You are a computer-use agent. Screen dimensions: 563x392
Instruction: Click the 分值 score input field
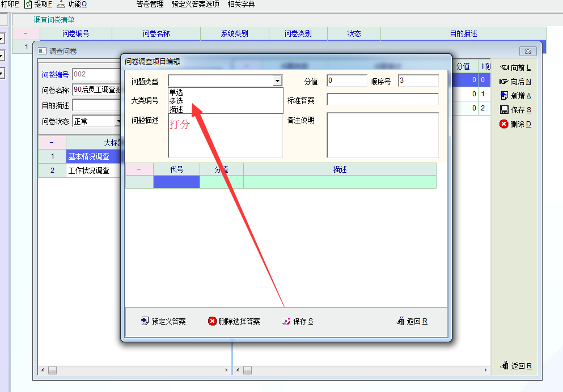pyautogui.click(x=346, y=81)
